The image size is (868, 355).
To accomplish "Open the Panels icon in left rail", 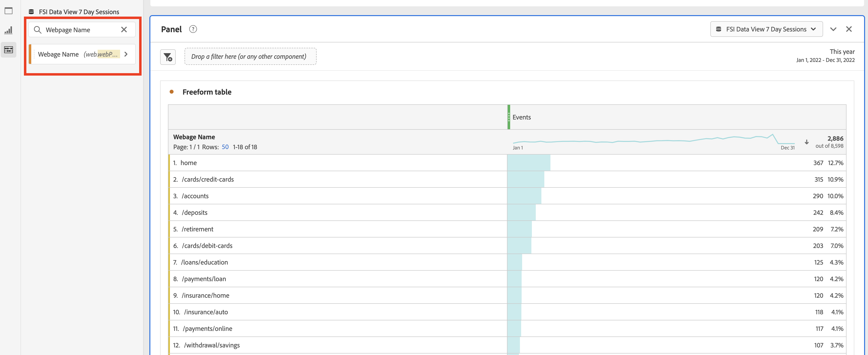I will (x=9, y=11).
